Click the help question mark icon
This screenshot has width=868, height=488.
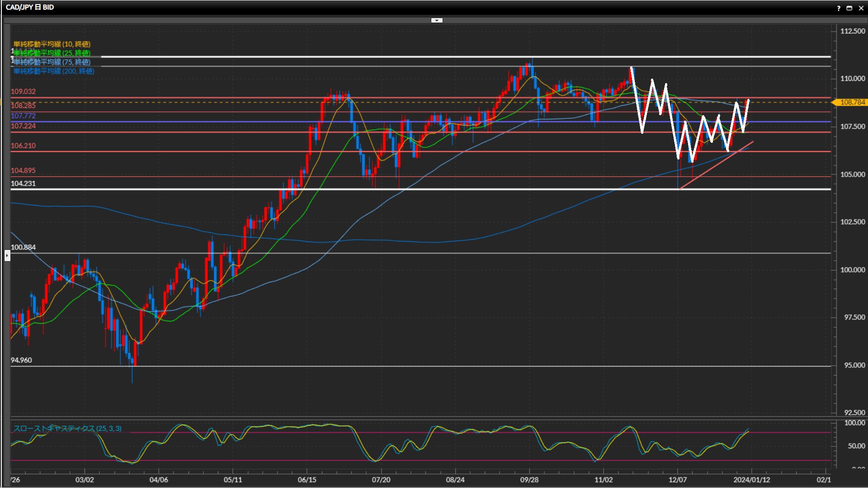click(839, 8)
